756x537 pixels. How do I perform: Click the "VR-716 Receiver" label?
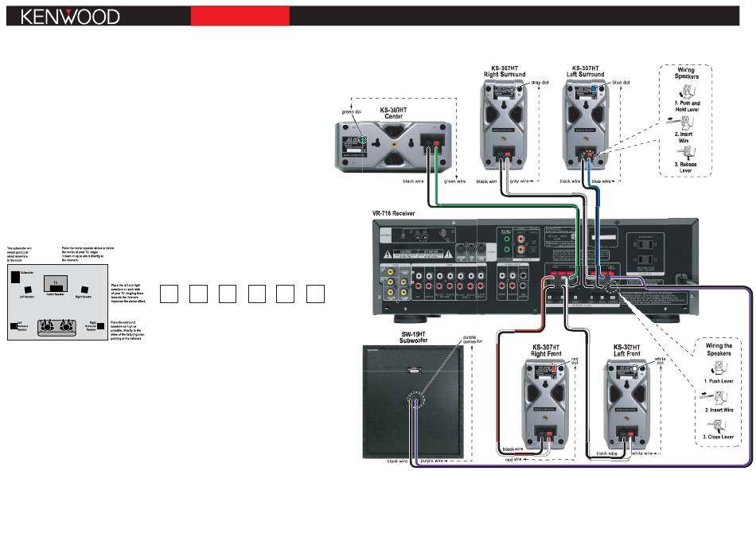[x=393, y=213]
